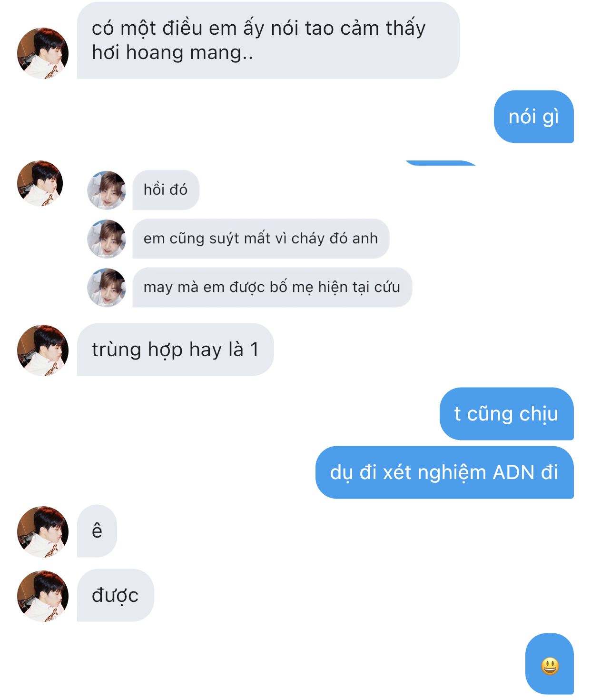Tap the partially hidden blue bubble edge
Viewport: 591px width, 700px height.
(x=441, y=163)
